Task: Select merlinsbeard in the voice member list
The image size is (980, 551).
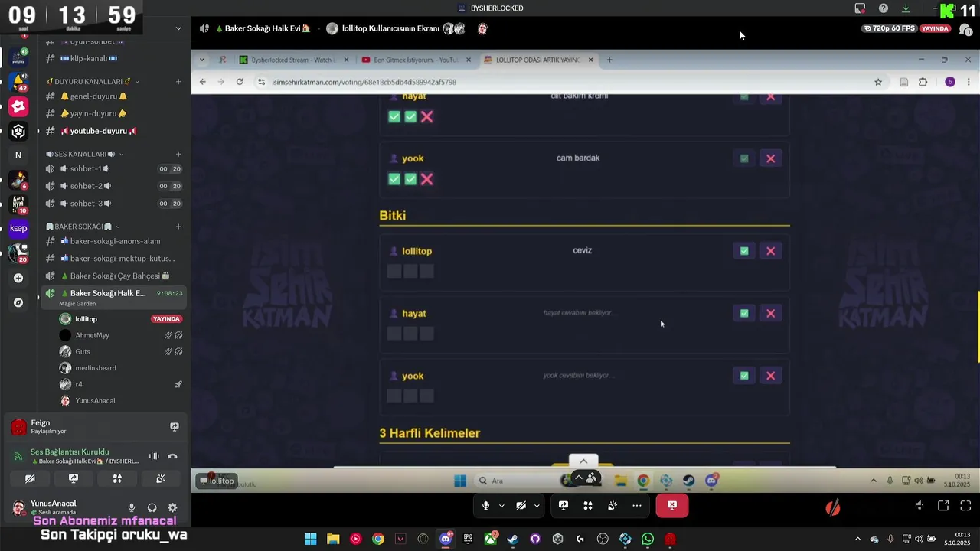Action: [x=121, y=368]
